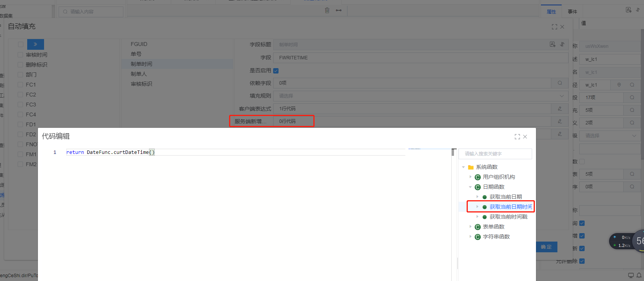The height and width of the screenshot is (281, 644).
Task: Click the trash delete icon in top toolbar
Action: click(x=327, y=10)
